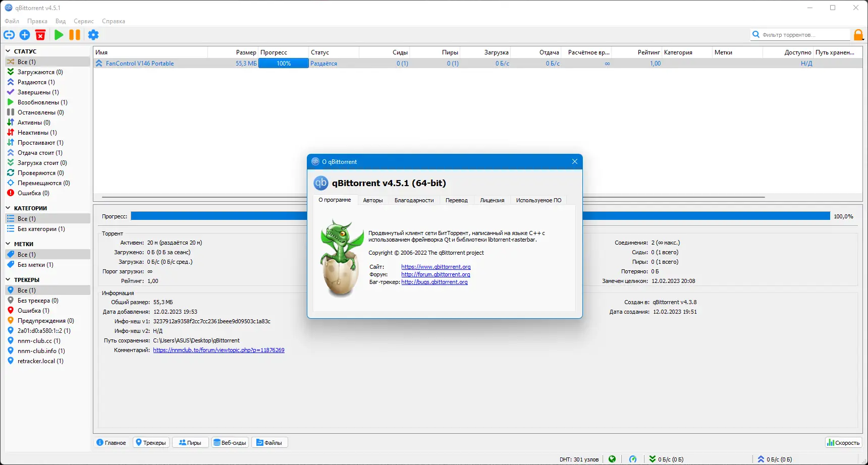Open the nnmclub.to comment link
Image resolution: width=868 pixels, height=465 pixels.
(x=219, y=350)
